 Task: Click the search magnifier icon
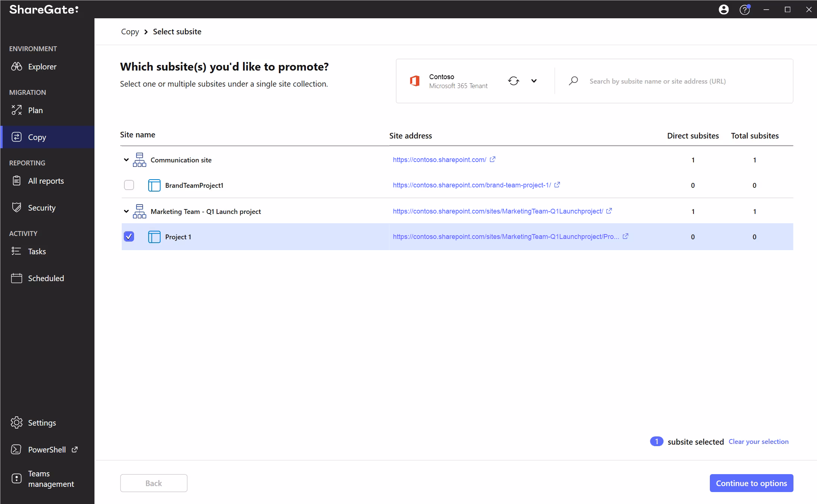[574, 81]
